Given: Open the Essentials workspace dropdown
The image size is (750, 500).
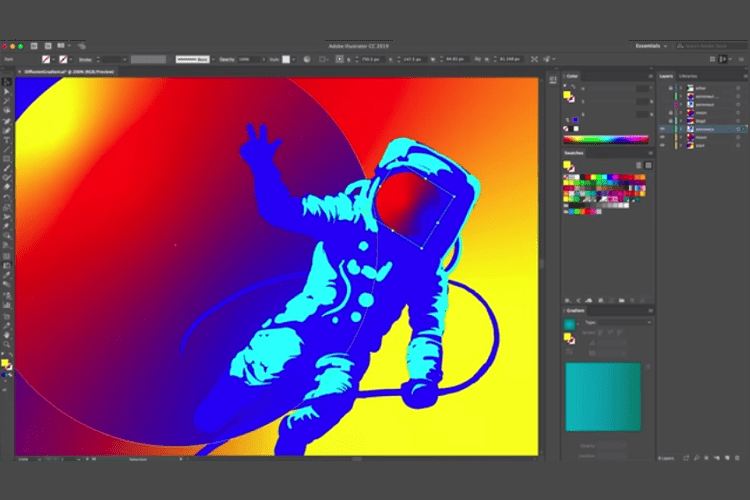Looking at the screenshot, I should 651,46.
